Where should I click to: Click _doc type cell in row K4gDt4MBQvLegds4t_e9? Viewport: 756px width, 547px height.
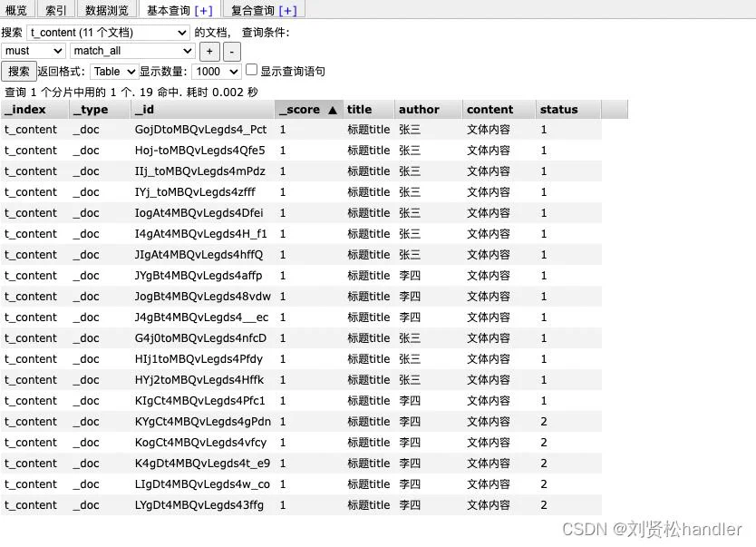point(86,463)
